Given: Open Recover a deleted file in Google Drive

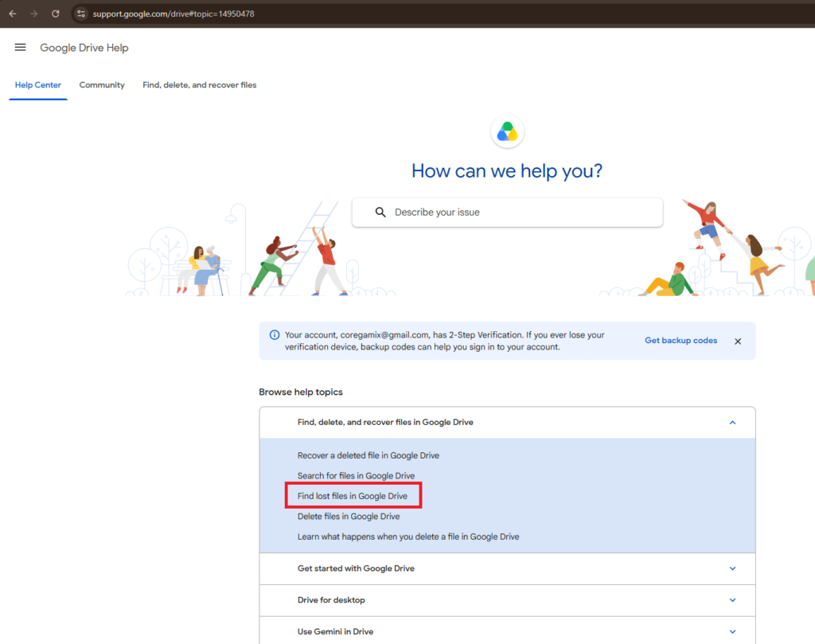Looking at the screenshot, I should coord(369,455).
